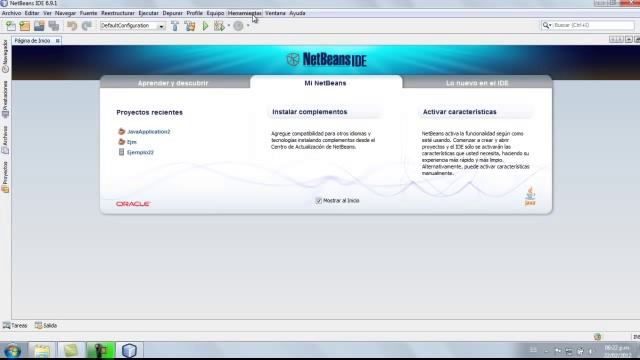The width and height of the screenshot is (640, 360).
Task: Toggle the Mostrar al Inicio checkbox
Action: tap(319, 201)
